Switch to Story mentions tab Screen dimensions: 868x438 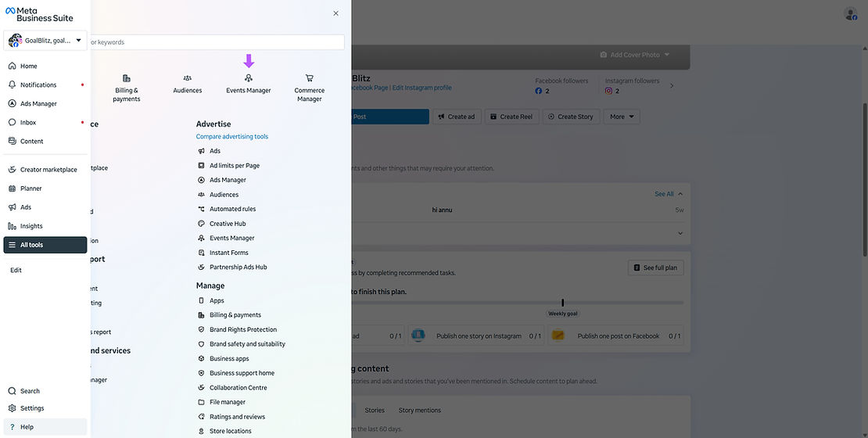pyautogui.click(x=420, y=411)
